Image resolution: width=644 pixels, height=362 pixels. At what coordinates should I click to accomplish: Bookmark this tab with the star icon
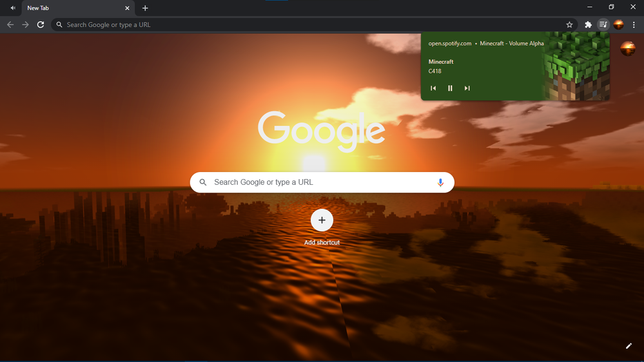[569, 24]
